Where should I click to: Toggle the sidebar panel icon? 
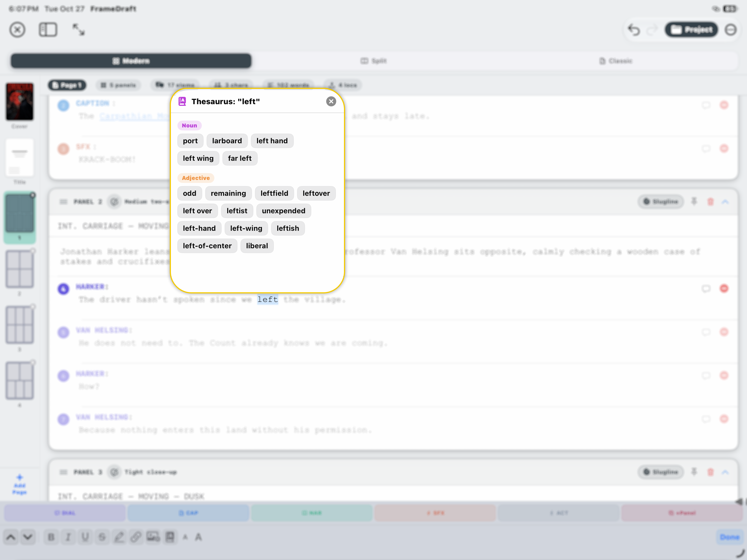(x=48, y=30)
